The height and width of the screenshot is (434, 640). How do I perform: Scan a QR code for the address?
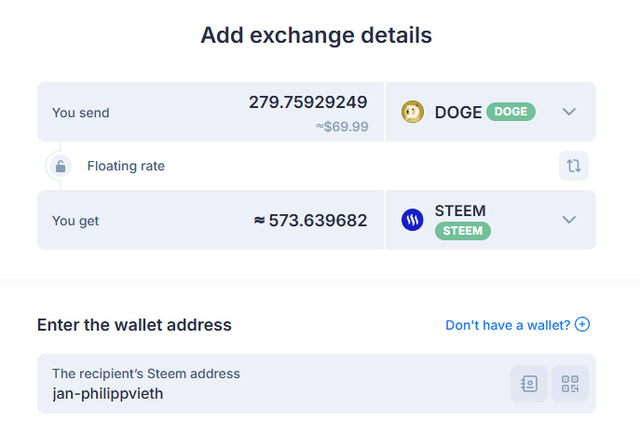[x=570, y=383]
